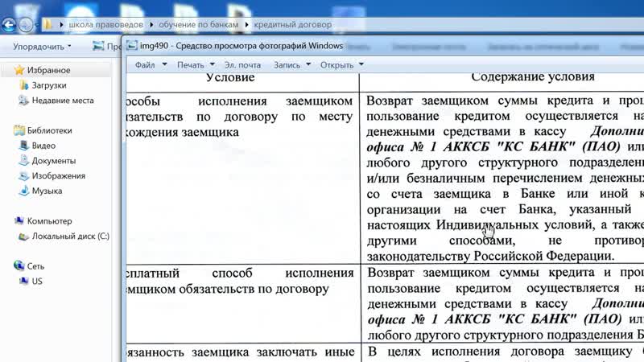644x362 pixels.
Task: Click the Музыка library icon
Action: (24, 191)
